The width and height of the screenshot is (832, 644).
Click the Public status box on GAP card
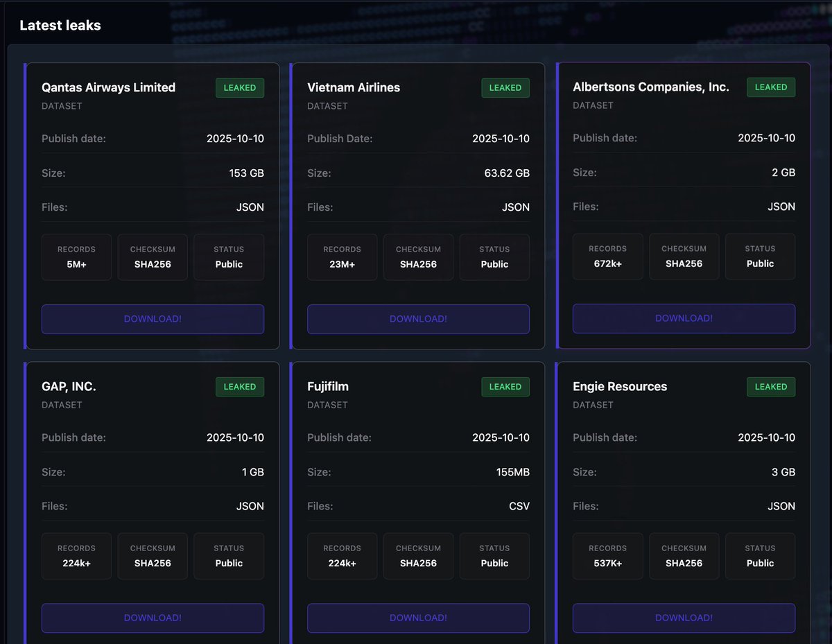[x=229, y=556]
